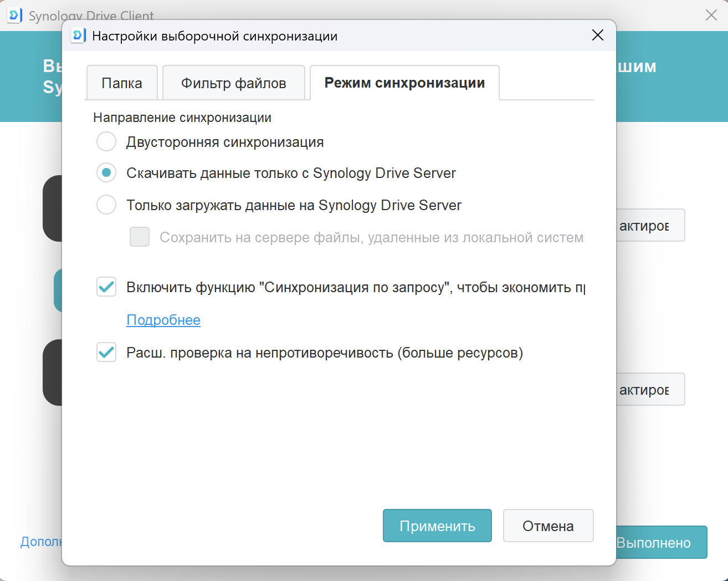Disable the Синхронизация по запросу checkbox
Viewport: 728px width, 581px height.
pyautogui.click(x=106, y=287)
